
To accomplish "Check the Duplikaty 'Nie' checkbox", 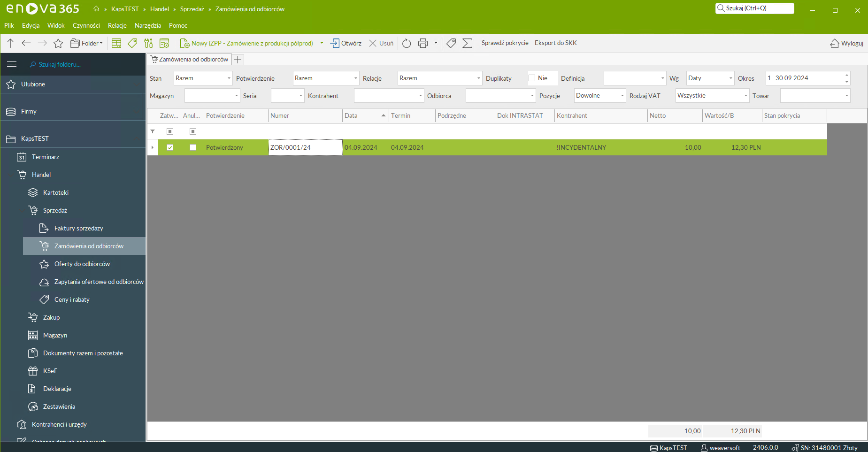I will pos(532,78).
